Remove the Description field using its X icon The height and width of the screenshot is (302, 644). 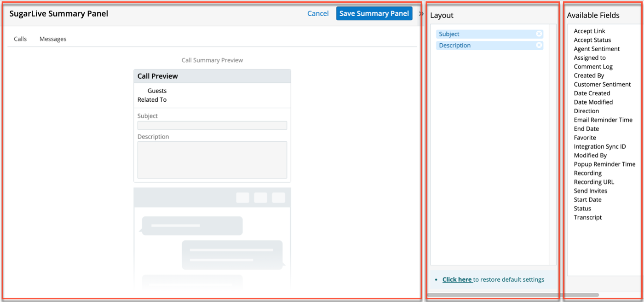[539, 45]
